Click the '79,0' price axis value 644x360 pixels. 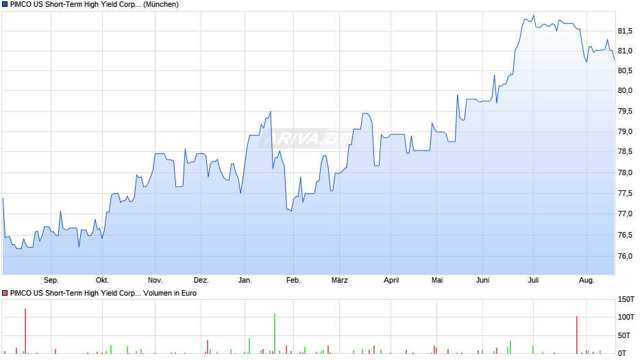625,132
